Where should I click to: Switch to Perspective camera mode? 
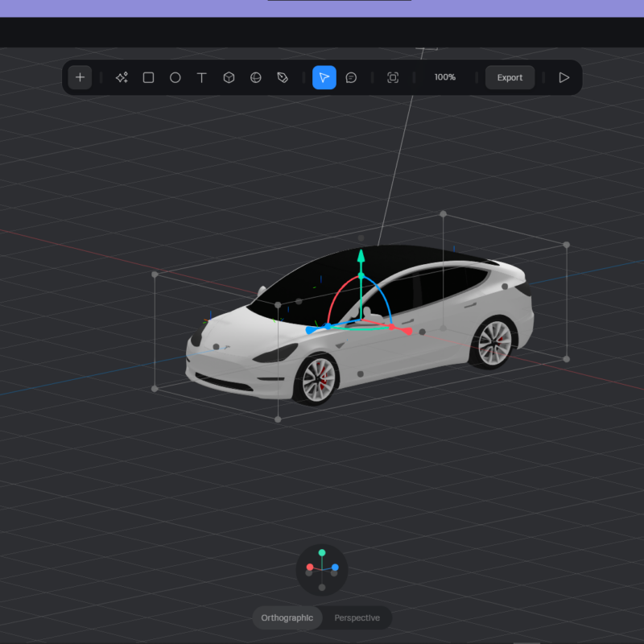(x=357, y=617)
